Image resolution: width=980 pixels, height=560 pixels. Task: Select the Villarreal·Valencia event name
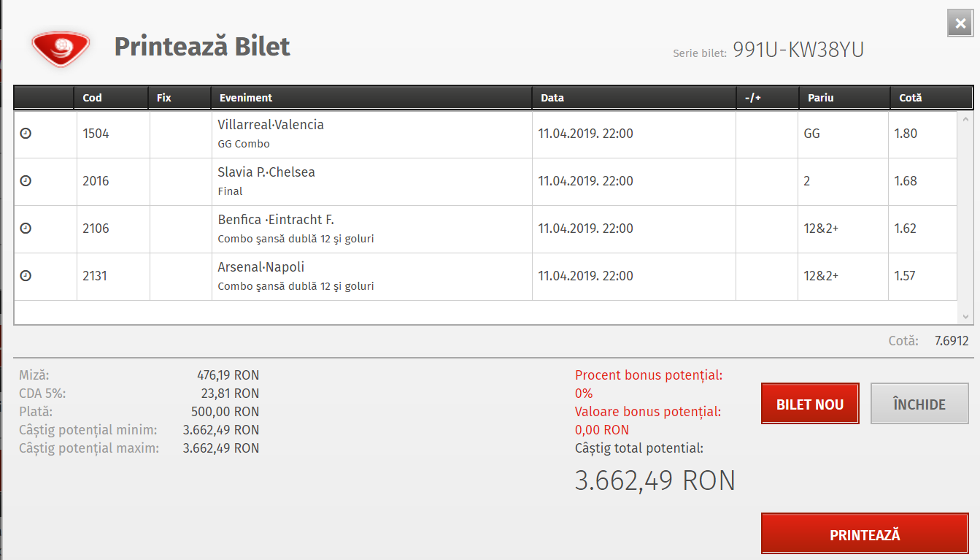click(x=271, y=125)
